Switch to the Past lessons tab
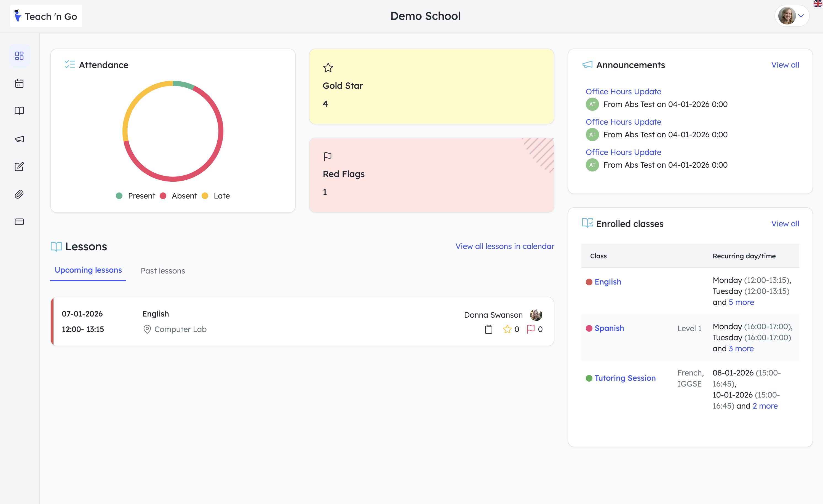 163,270
